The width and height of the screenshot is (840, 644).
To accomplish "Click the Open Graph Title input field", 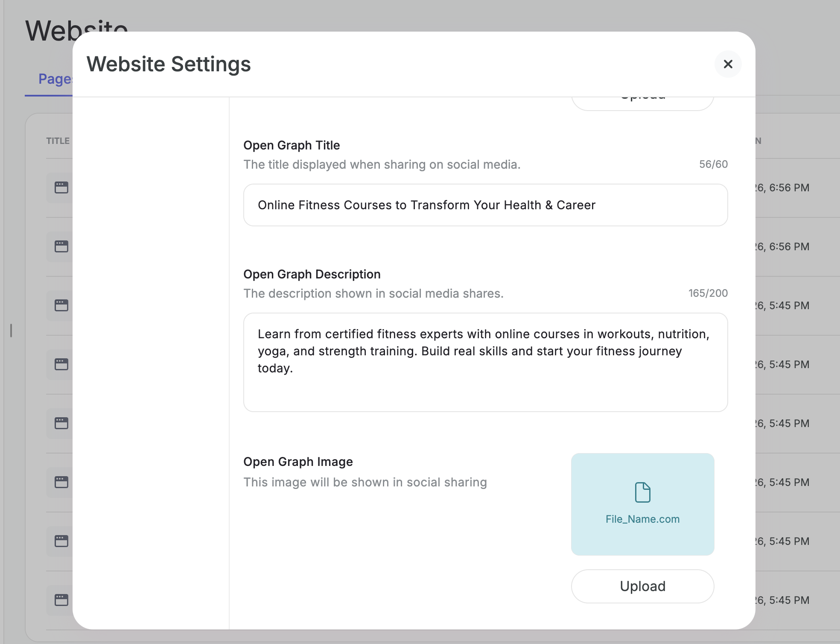I will pos(485,205).
